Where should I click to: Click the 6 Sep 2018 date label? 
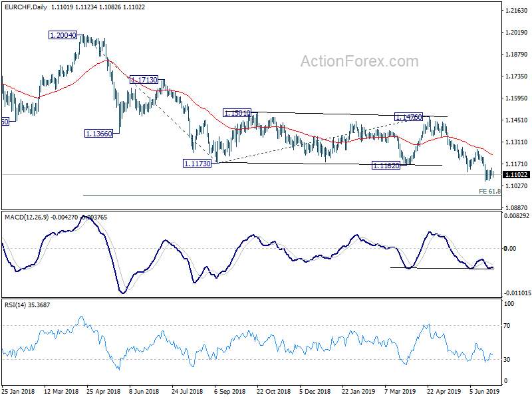(x=229, y=391)
